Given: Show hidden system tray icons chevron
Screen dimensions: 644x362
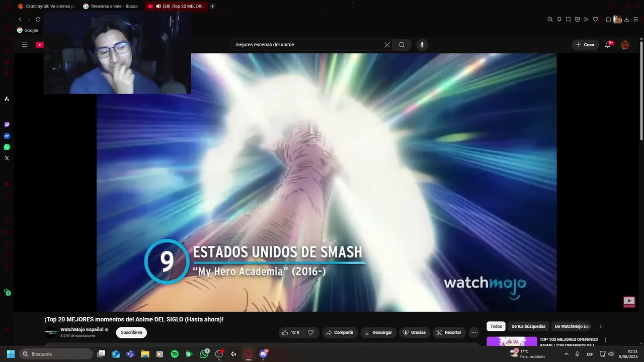Looking at the screenshot, I should pos(566,354).
